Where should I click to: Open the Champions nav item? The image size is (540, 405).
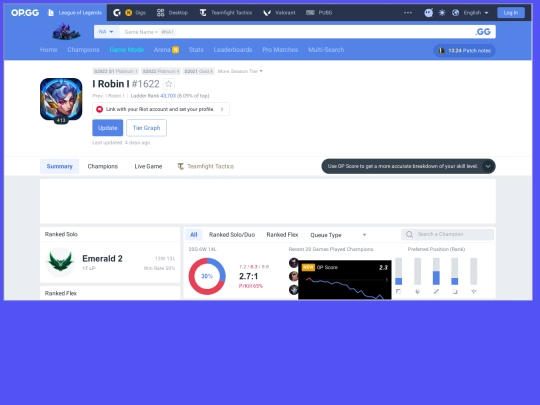pos(83,50)
